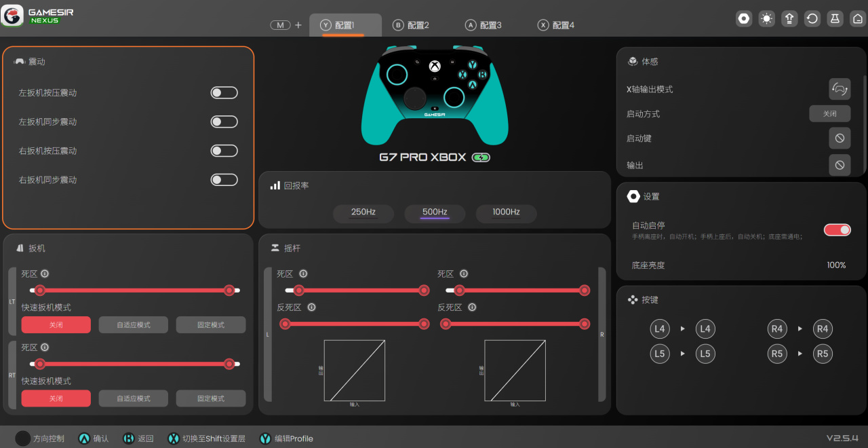
Task: Open the lab flask icon in top bar
Action: [x=835, y=18]
